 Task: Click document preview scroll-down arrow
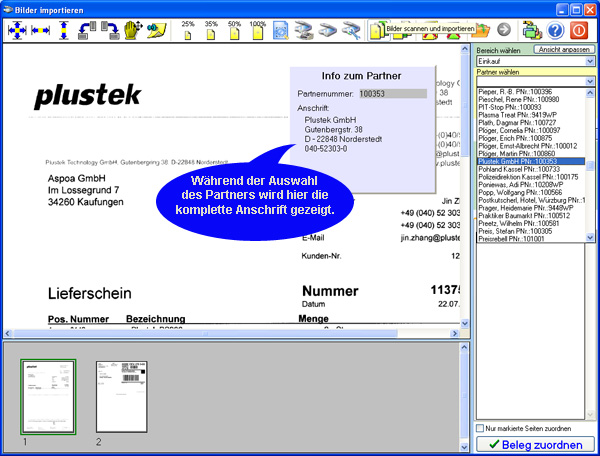pyautogui.click(x=465, y=323)
